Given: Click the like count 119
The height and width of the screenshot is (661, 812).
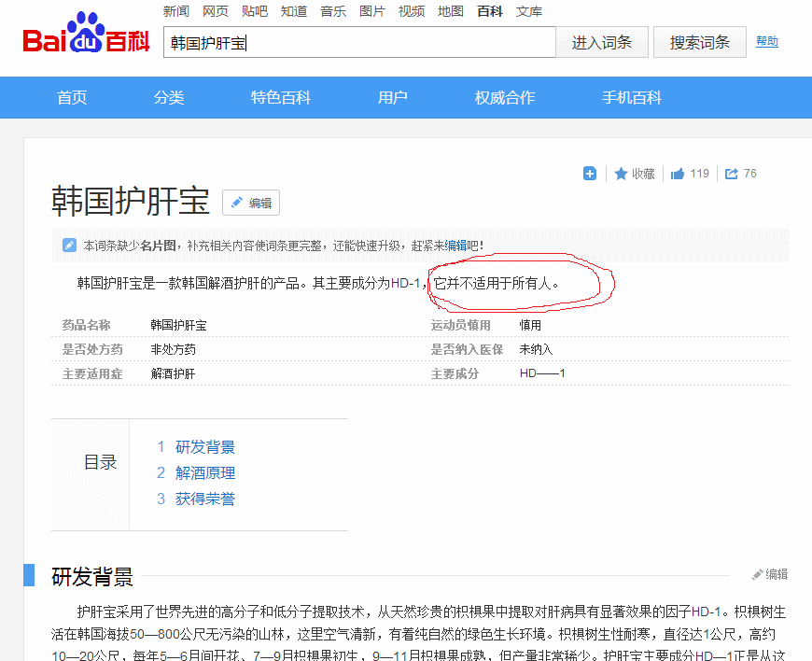Looking at the screenshot, I should click(x=700, y=174).
